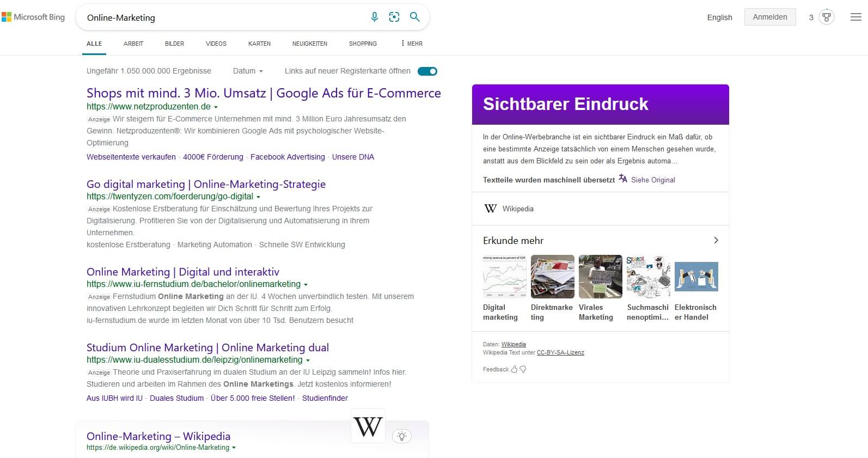The height and width of the screenshot is (458, 868).
Task: Switch to the BILDER tab
Action: [175, 44]
